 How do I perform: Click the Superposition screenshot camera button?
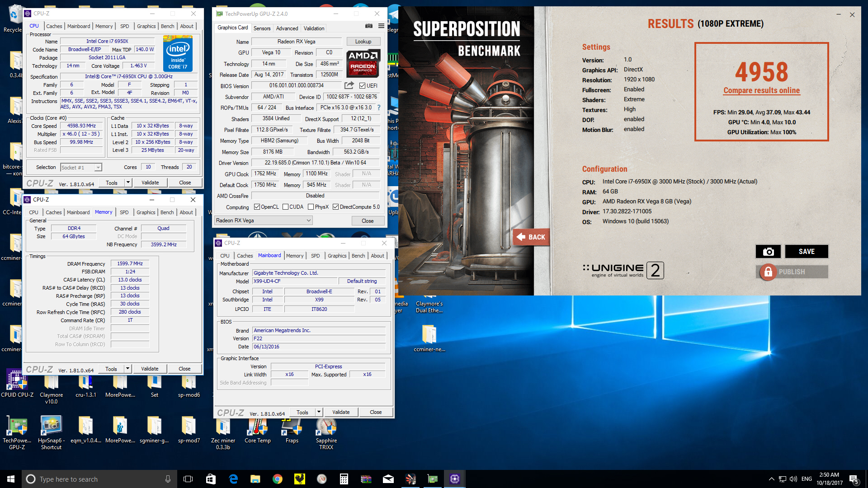tap(768, 252)
